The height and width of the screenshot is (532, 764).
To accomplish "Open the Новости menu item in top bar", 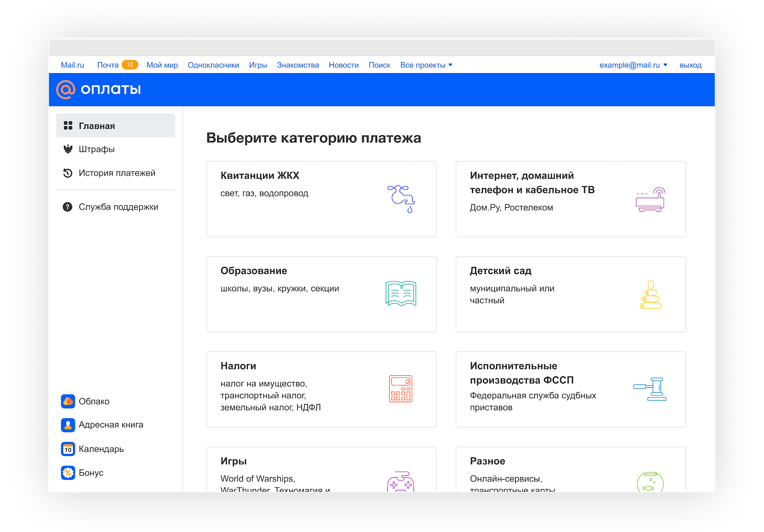I will click(x=343, y=65).
